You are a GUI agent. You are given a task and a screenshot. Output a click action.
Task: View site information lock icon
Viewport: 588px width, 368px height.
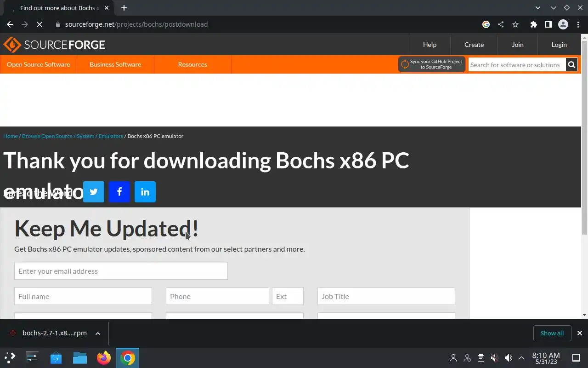click(x=57, y=24)
